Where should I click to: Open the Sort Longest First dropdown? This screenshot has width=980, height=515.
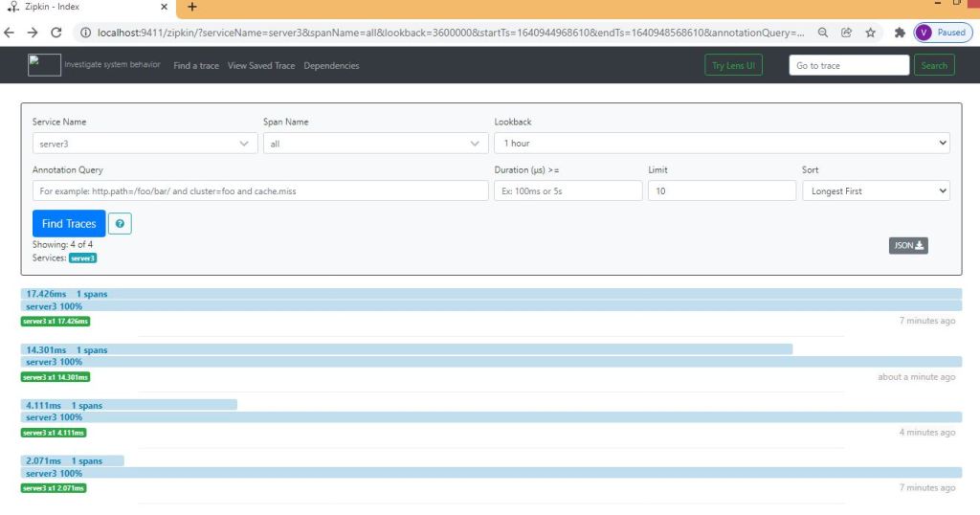click(x=875, y=191)
